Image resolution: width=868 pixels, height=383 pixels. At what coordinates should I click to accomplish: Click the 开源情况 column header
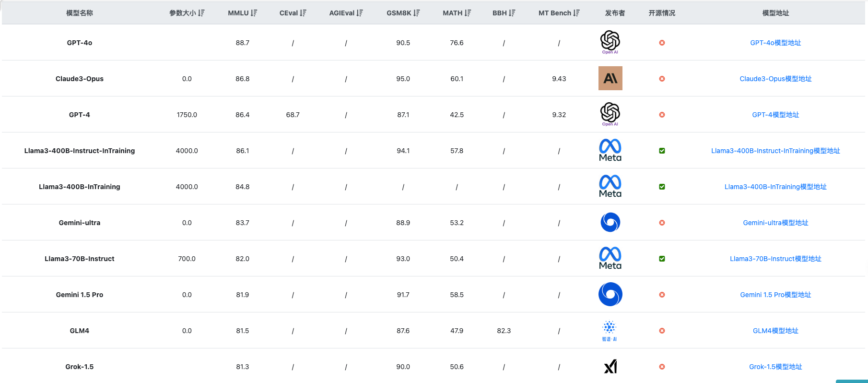[x=662, y=13]
